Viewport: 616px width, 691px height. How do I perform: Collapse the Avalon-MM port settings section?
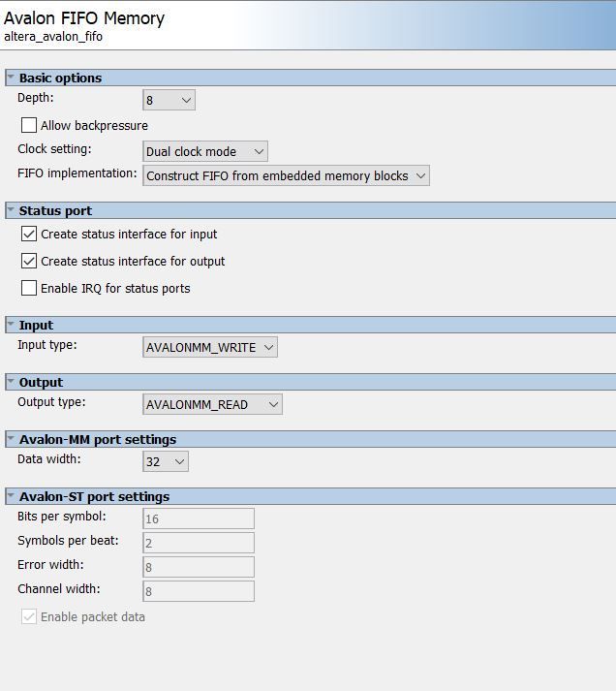tap(11, 439)
